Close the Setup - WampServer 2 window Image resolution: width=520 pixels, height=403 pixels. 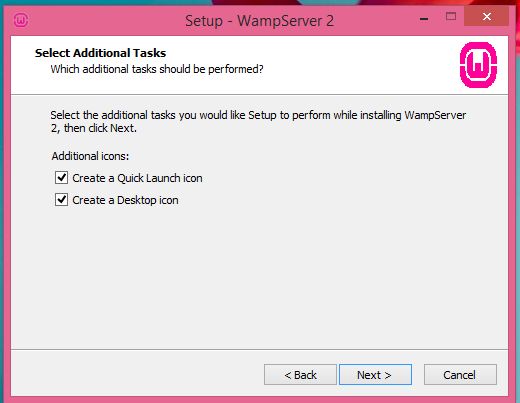(x=487, y=17)
